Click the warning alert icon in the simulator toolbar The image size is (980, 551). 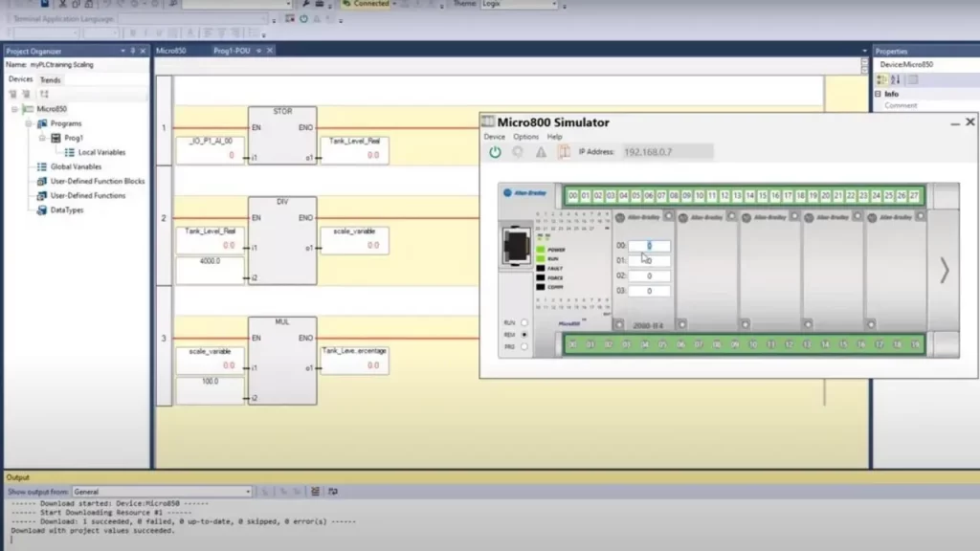(x=540, y=151)
